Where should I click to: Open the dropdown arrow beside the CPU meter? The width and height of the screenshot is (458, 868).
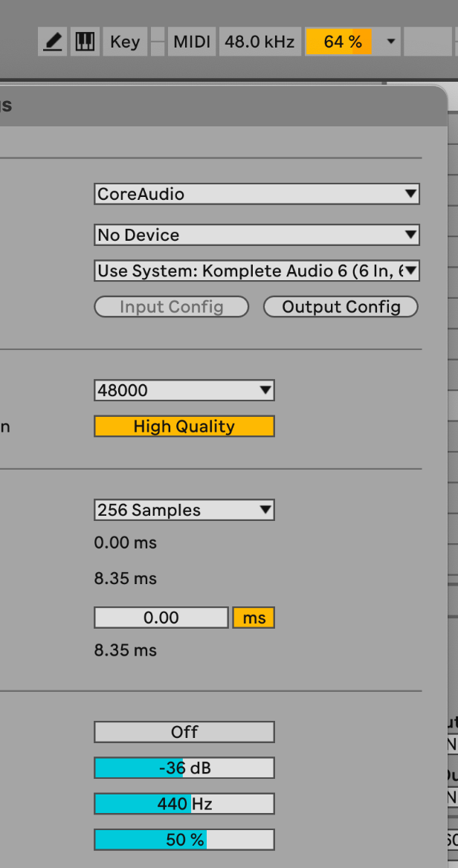(391, 42)
